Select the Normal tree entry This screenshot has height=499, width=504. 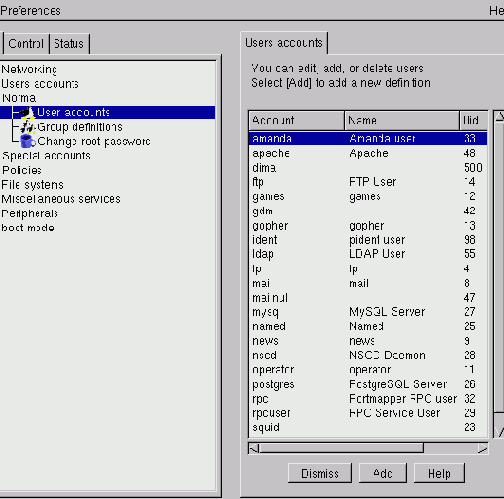pos(19,98)
